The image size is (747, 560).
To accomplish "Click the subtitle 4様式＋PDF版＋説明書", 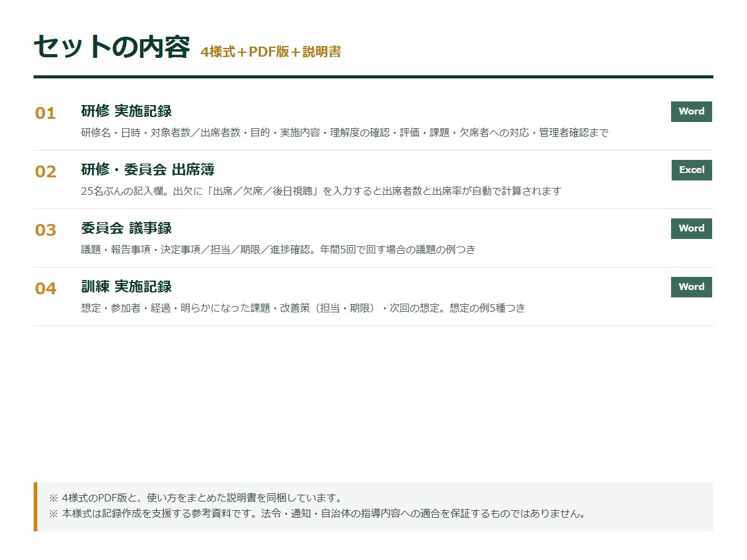I will tap(271, 52).
